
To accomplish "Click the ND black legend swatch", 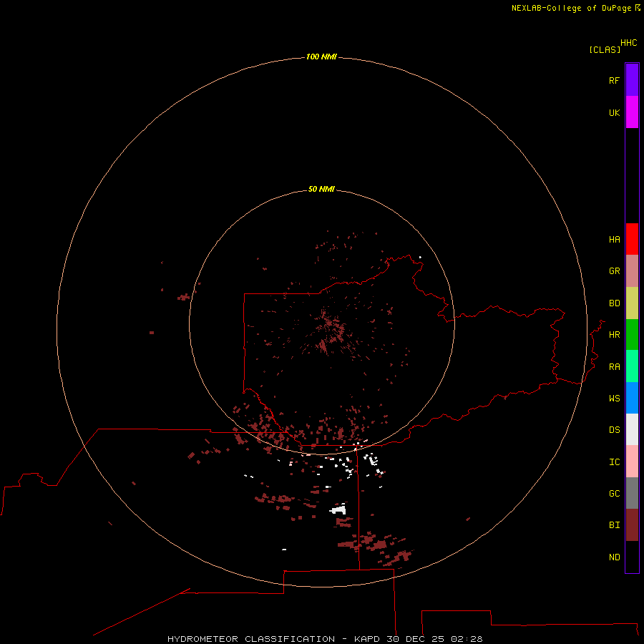I will (x=632, y=557).
